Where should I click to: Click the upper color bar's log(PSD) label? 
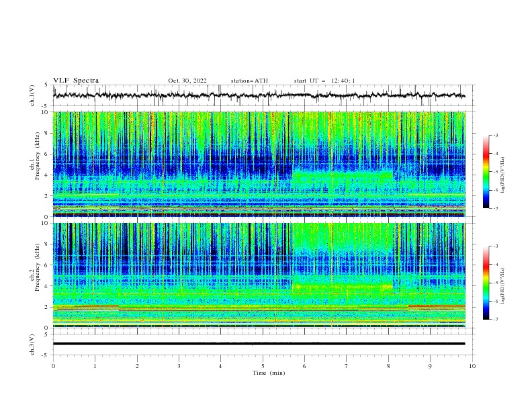503,175
